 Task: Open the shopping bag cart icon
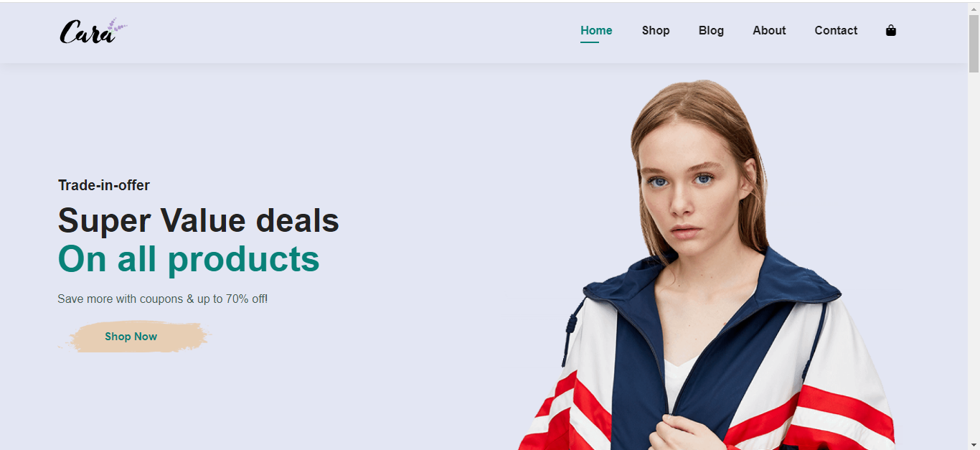[891, 30]
